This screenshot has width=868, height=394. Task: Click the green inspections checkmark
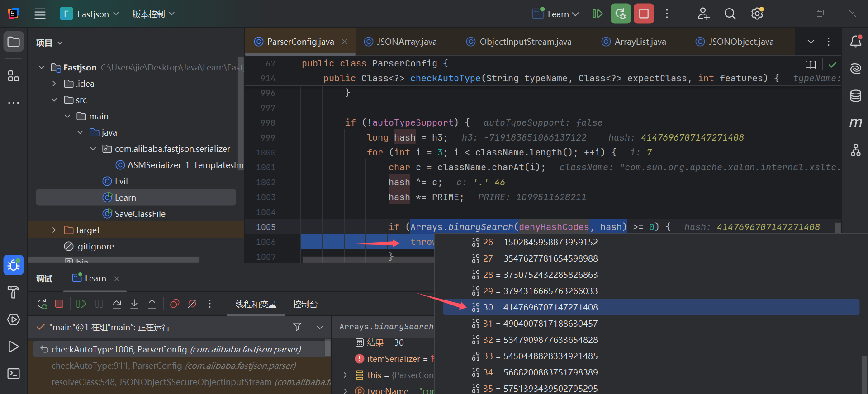(832, 65)
